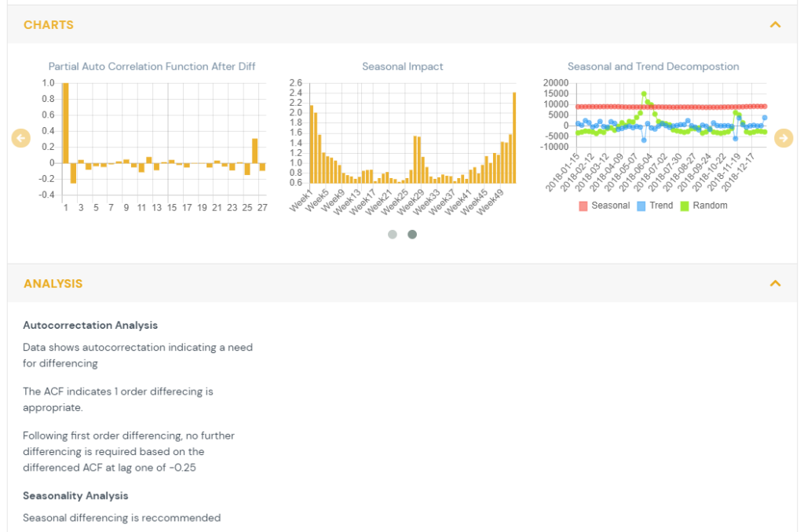Click the tallest lag 1 bar in PACF chart

(x=66, y=122)
